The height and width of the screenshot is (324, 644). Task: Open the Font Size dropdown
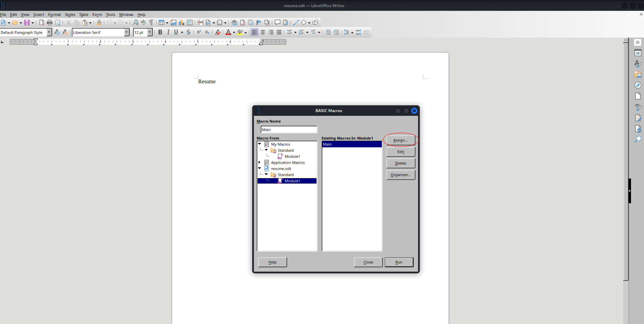pos(150,33)
